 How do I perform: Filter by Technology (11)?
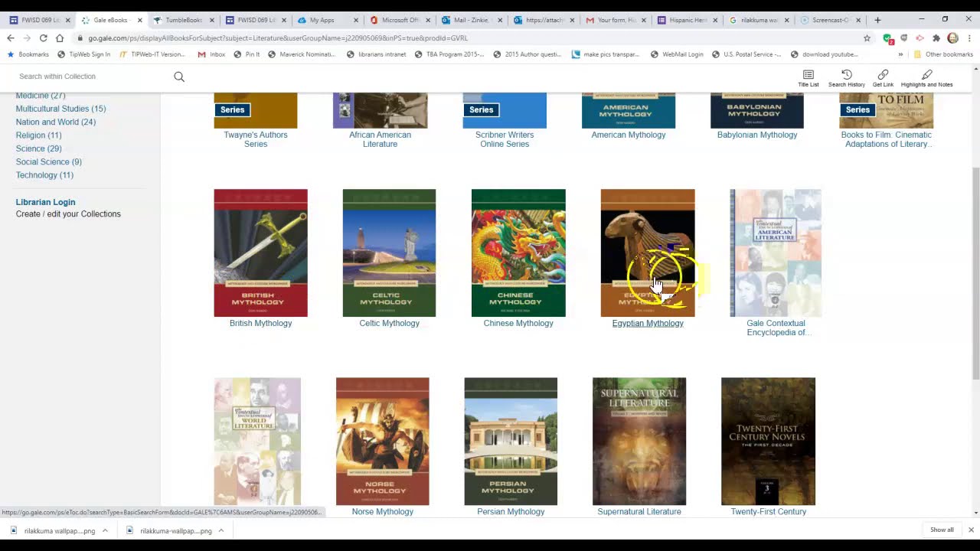click(x=44, y=175)
